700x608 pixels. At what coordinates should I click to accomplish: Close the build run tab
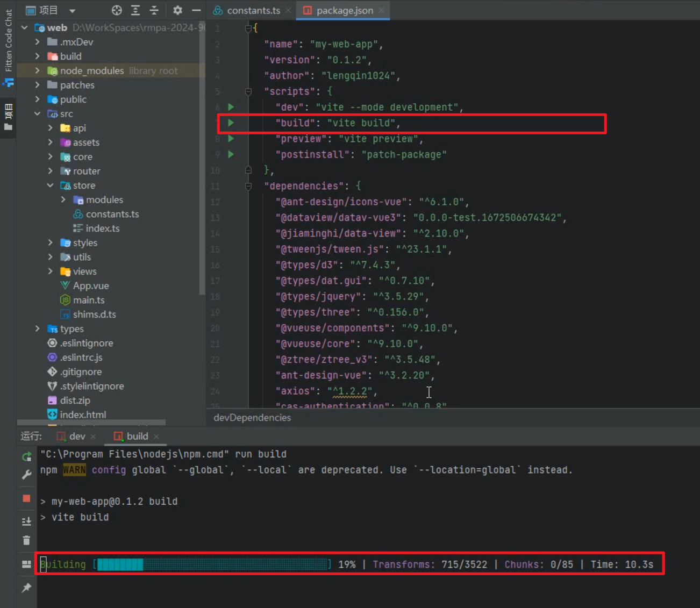(156, 437)
